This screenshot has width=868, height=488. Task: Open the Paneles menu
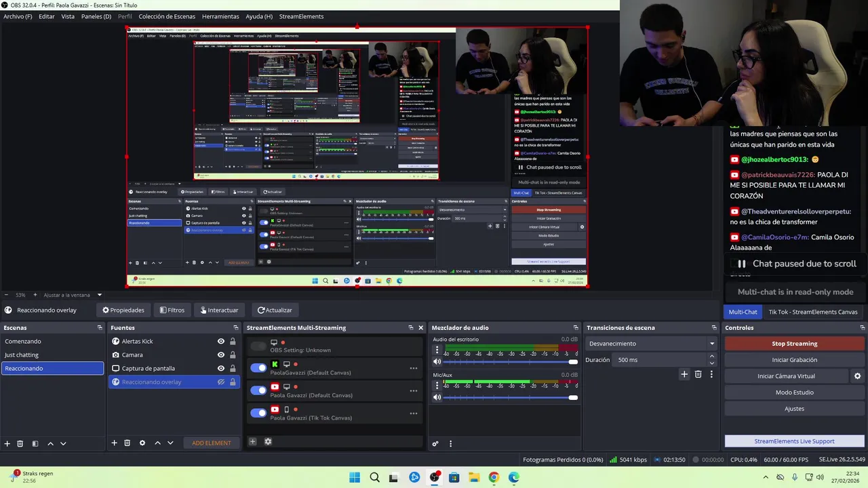tap(96, 16)
